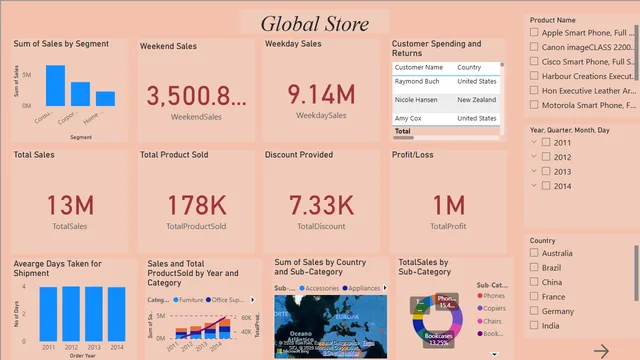Expand the 2013 year chevron
This screenshot has height=360, width=640.
pyautogui.click(x=534, y=171)
